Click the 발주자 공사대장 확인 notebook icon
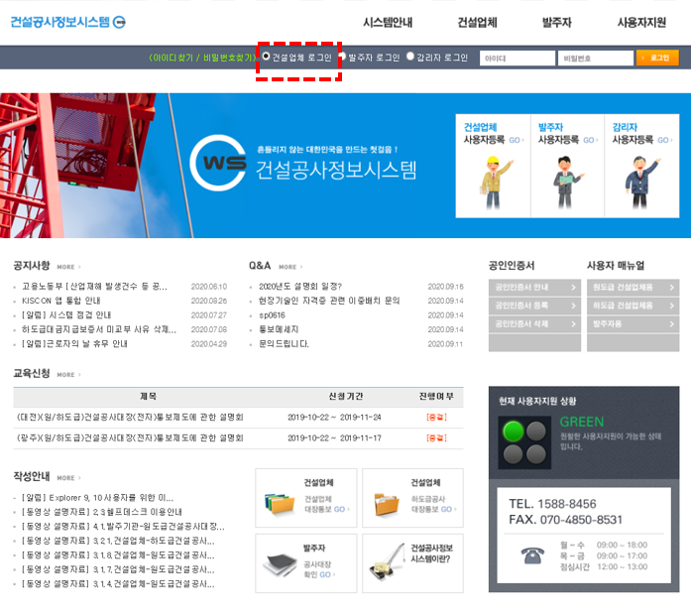Viewport: 691px width, 616px height. 280,564
